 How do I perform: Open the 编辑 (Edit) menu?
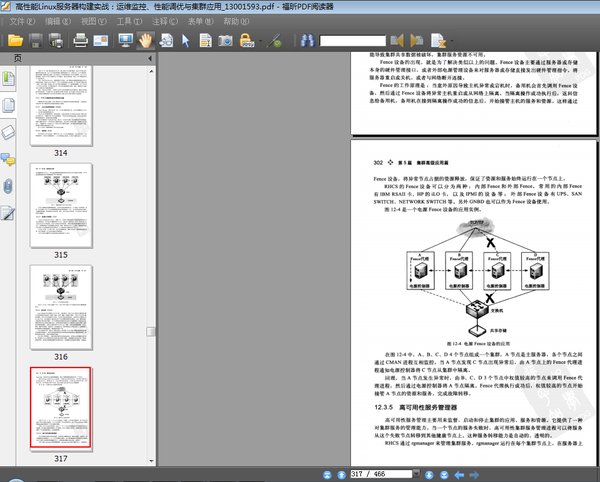click(58, 21)
